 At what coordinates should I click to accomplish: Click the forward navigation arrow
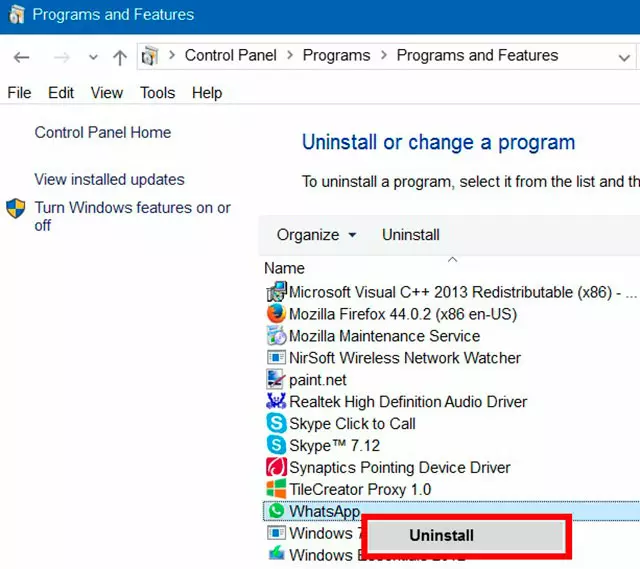click(62, 57)
